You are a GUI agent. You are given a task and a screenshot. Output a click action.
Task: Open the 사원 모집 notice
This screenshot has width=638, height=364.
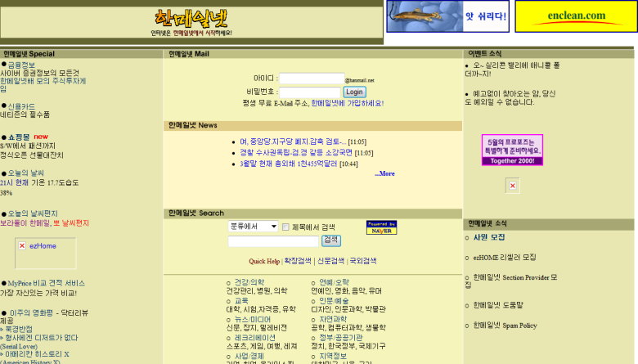(x=489, y=237)
